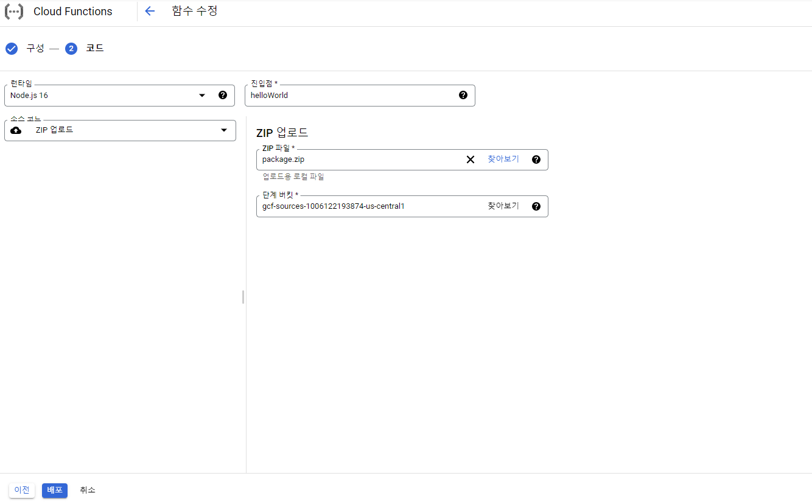Viewport: 812px width, 504px height.
Task: Click the 업로드용 로컬 파일 hint text
Action: [293, 177]
